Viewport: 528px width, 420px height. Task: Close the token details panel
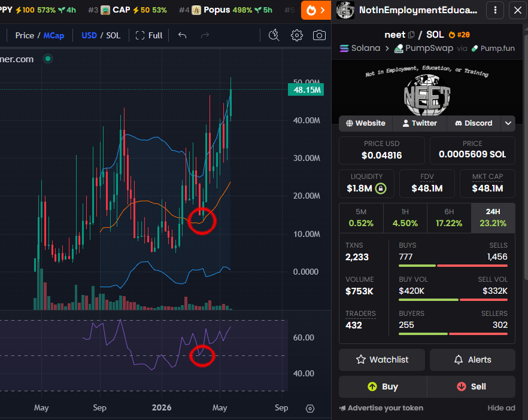tap(518, 10)
